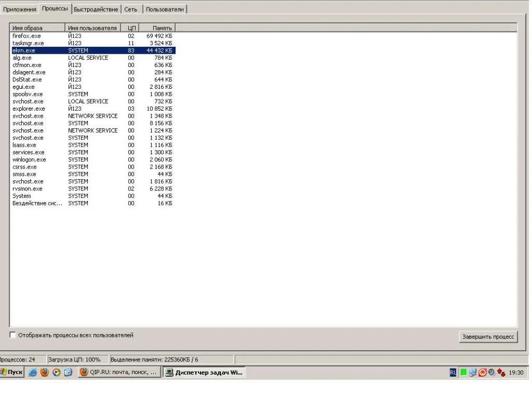Open the Start menu via Пуск
532x399 pixels.
pyautogui.click(x=12, y=372)
